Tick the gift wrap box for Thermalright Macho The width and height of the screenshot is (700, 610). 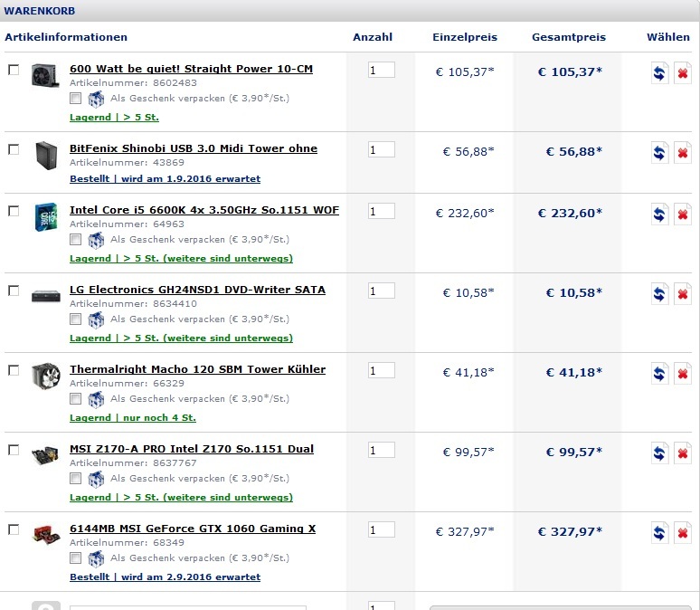[76, 398]
